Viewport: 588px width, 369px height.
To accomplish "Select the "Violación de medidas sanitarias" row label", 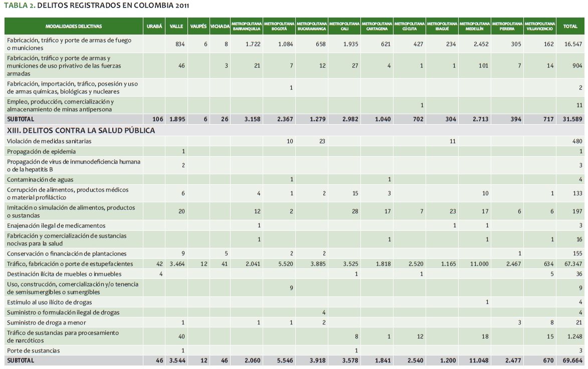I will point(49,142).
